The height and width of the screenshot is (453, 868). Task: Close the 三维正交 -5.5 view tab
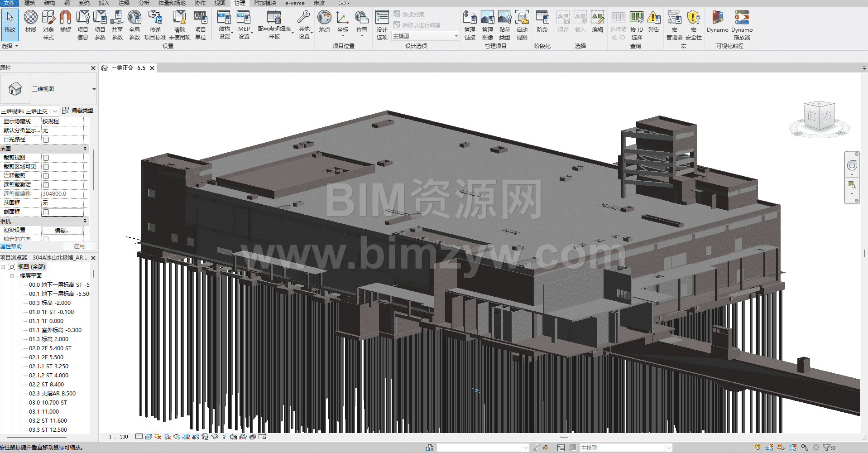click(152, 68)
